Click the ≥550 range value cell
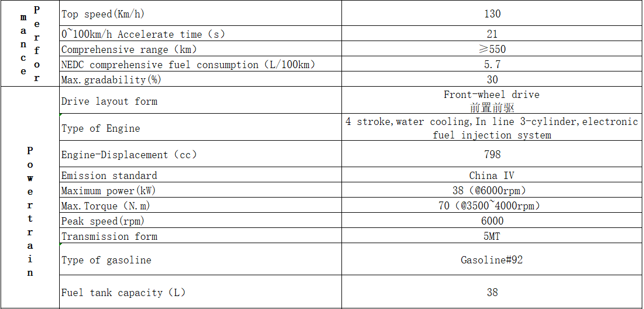Screen dimensions: 644x309 pyautogui.click(x=492, y=49)
